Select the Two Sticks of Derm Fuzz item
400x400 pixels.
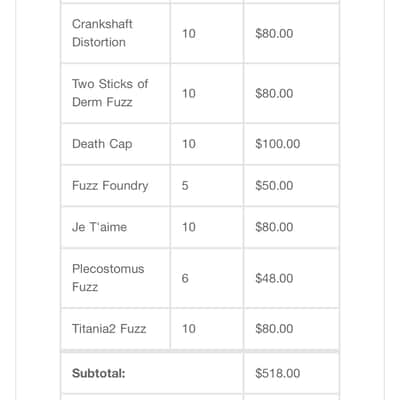(110, 93)
